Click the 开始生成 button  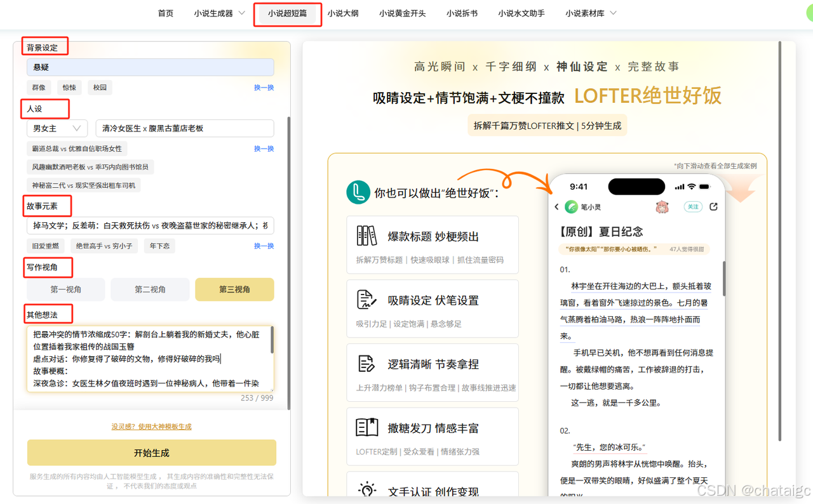click(x=151, y=453)
